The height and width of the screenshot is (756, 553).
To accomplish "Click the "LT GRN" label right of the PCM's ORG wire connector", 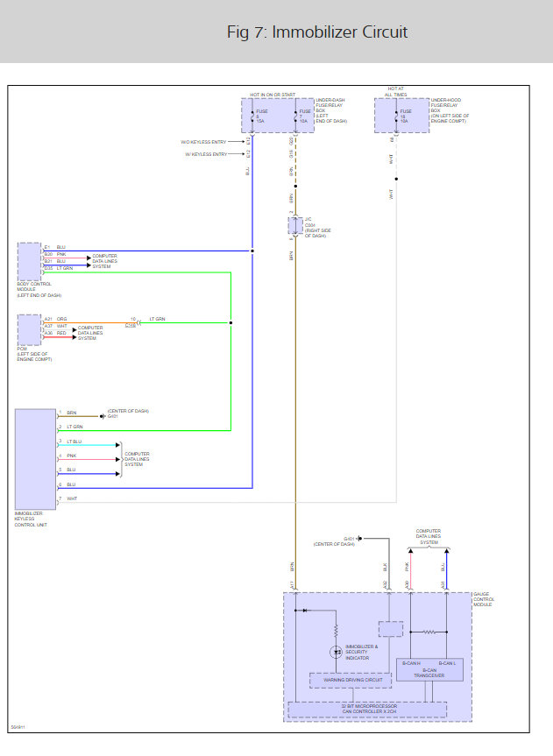I will click(157, 319).
